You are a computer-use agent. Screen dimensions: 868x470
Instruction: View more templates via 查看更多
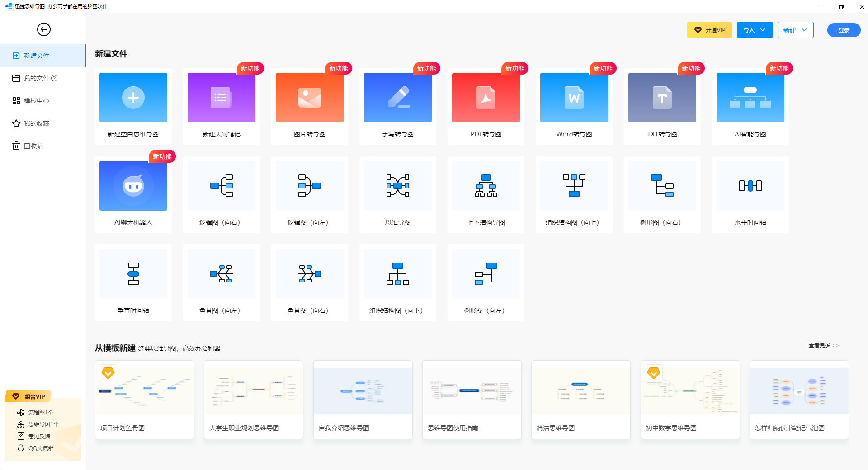824,345
